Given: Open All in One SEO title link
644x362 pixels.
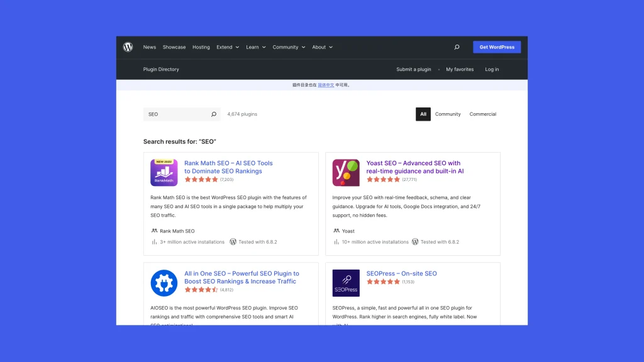Looking at the screenshot, I should coord(241,277).
